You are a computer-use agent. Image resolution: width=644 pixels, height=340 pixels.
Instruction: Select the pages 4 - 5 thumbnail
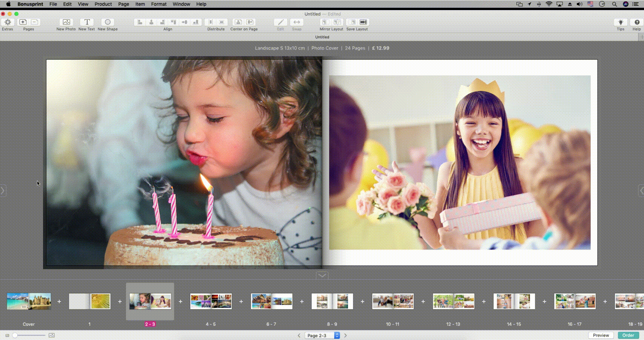tap(211, 301)
